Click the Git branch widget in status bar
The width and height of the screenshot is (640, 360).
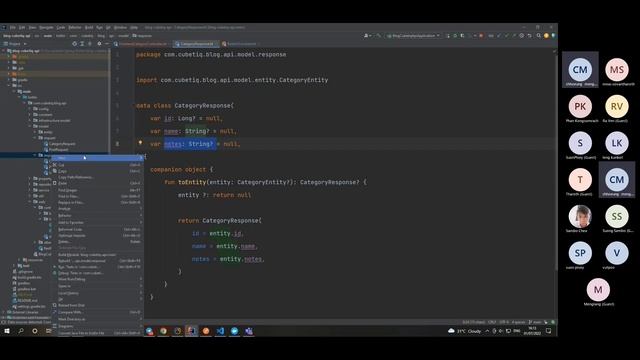[x=535, y=322]
